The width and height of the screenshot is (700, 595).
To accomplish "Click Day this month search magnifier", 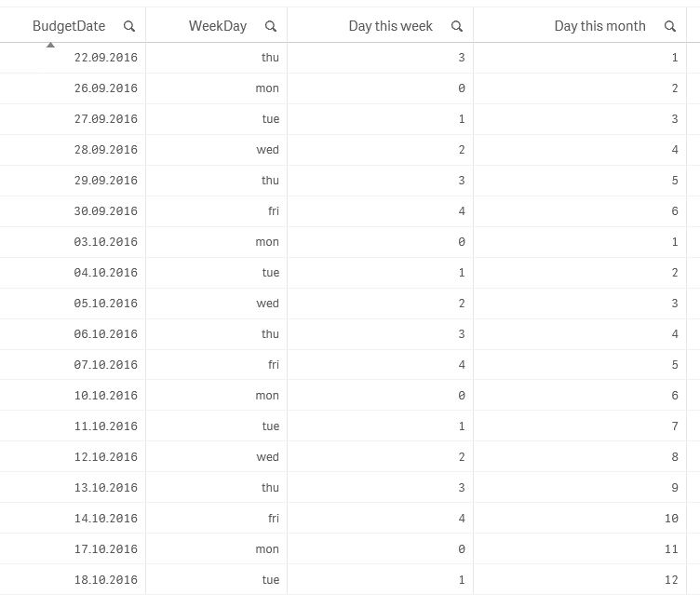I will [x=670, y=26].
